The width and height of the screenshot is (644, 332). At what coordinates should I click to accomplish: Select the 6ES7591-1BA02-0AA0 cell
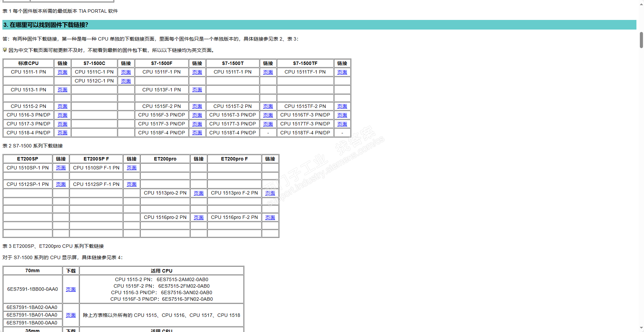click(x=32, y=307)
